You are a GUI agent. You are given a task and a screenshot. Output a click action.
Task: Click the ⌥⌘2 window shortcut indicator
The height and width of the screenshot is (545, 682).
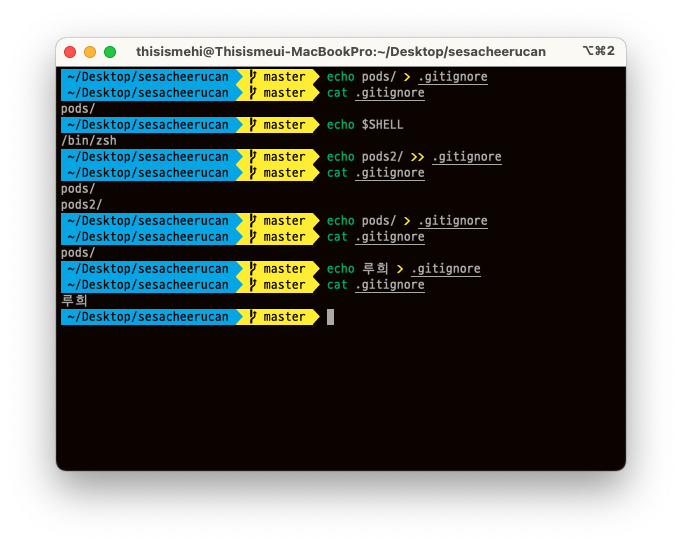598,51
